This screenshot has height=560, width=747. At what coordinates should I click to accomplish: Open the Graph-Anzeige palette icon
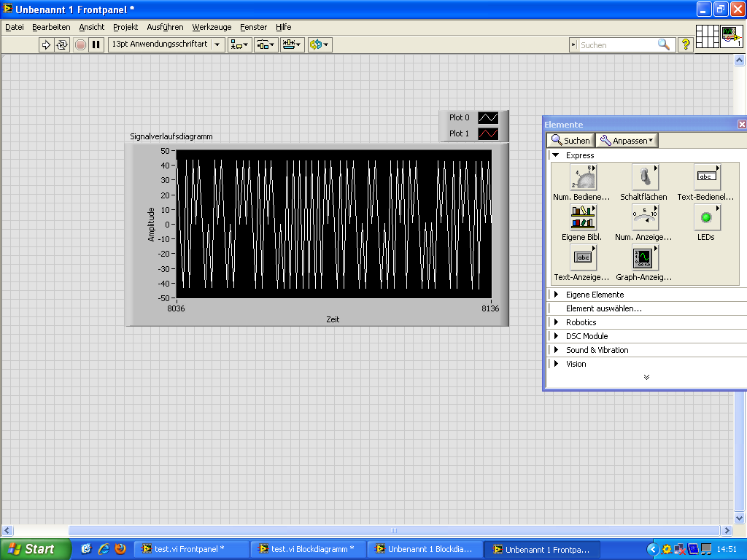[x=645, y=258]
